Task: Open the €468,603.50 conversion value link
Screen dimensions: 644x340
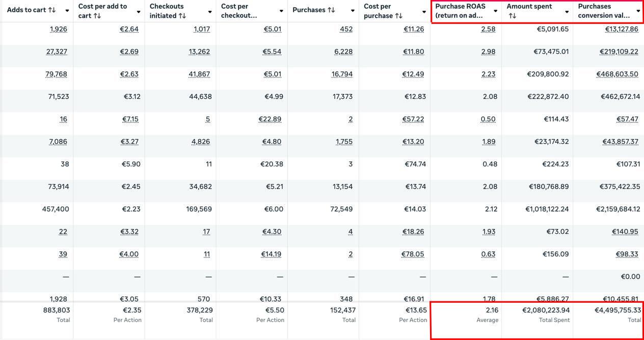Action: [617, 74]
